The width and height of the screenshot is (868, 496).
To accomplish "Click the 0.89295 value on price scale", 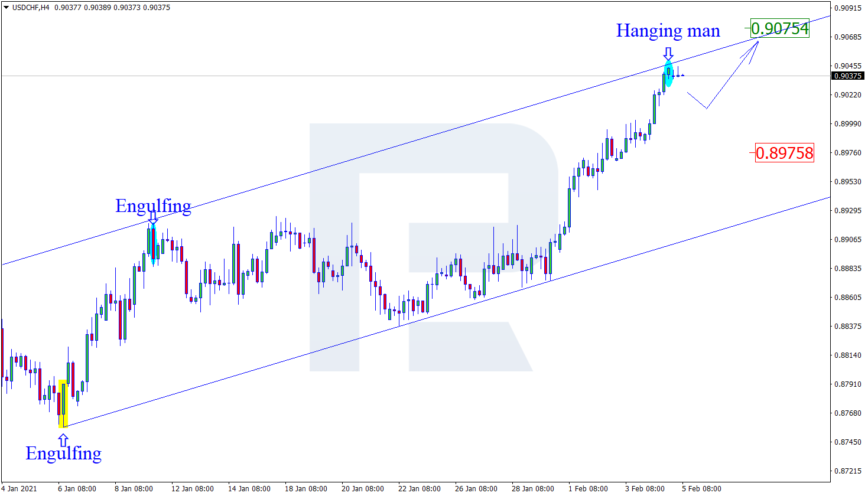I will tap(848, 211).
